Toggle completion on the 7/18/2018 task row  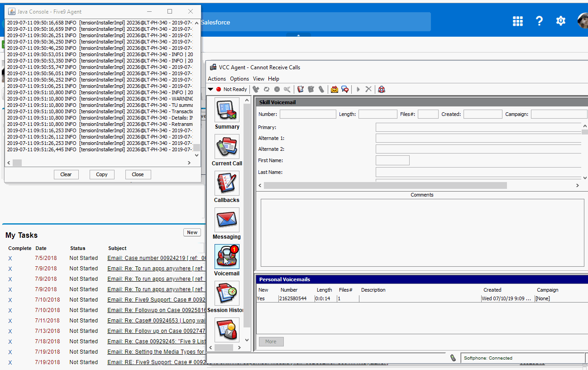(x=10, y=341)
